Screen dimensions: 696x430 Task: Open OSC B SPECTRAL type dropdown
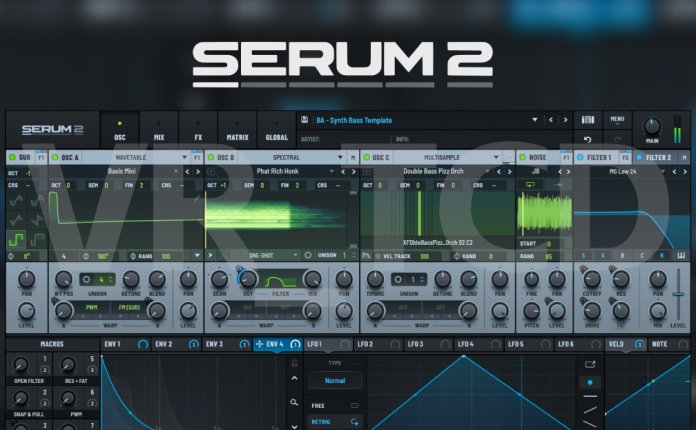pos(340,157)
